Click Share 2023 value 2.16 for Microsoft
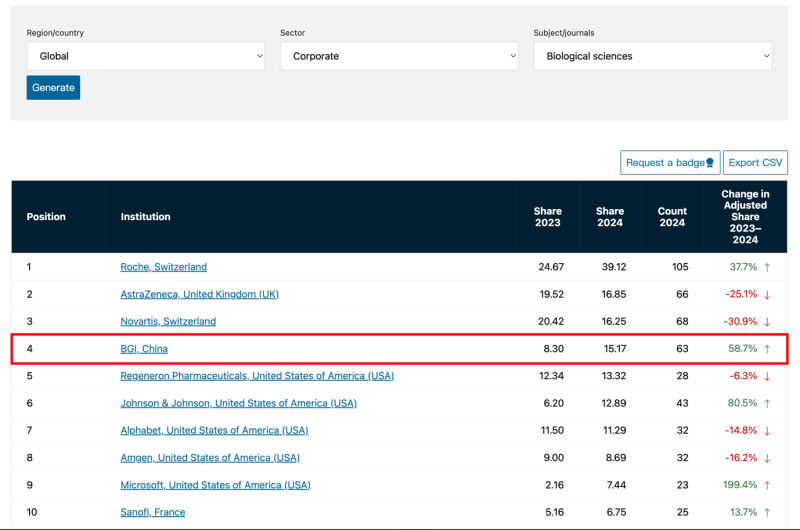 click(555, 485)
